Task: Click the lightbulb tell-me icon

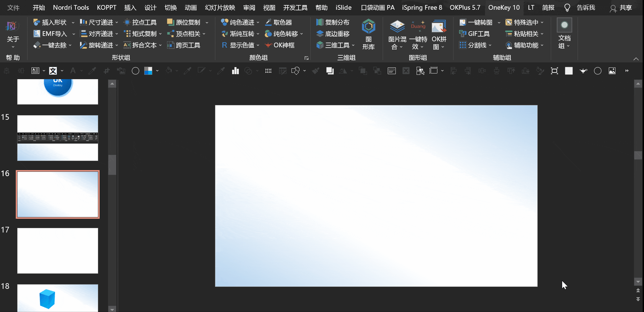Action: click(567, 8)
